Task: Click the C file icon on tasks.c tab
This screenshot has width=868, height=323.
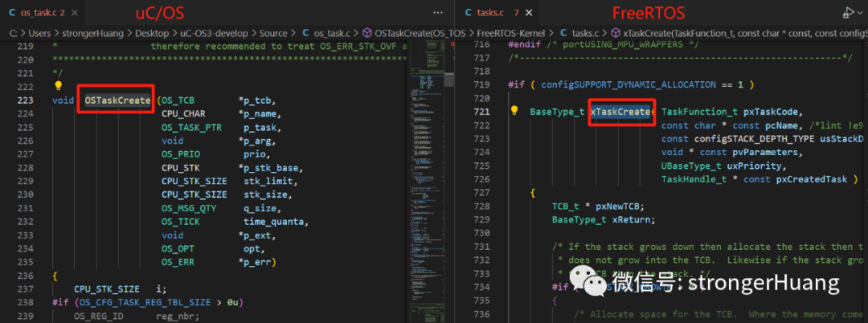Action: [x=468, y=12]
